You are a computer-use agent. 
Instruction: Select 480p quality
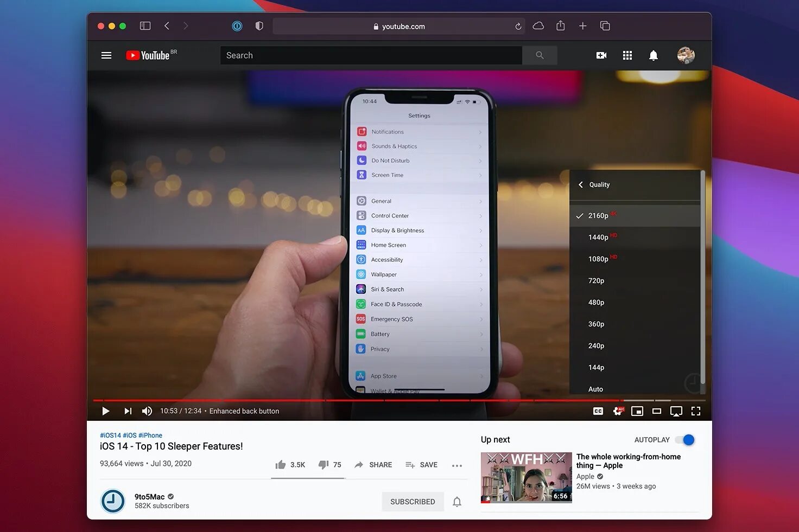tap(635, 302)
